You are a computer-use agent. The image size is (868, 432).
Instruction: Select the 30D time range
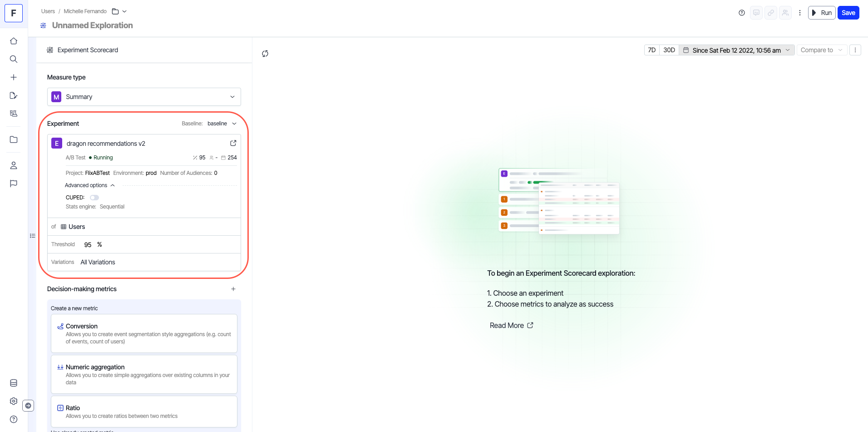(x=669, y=50)
